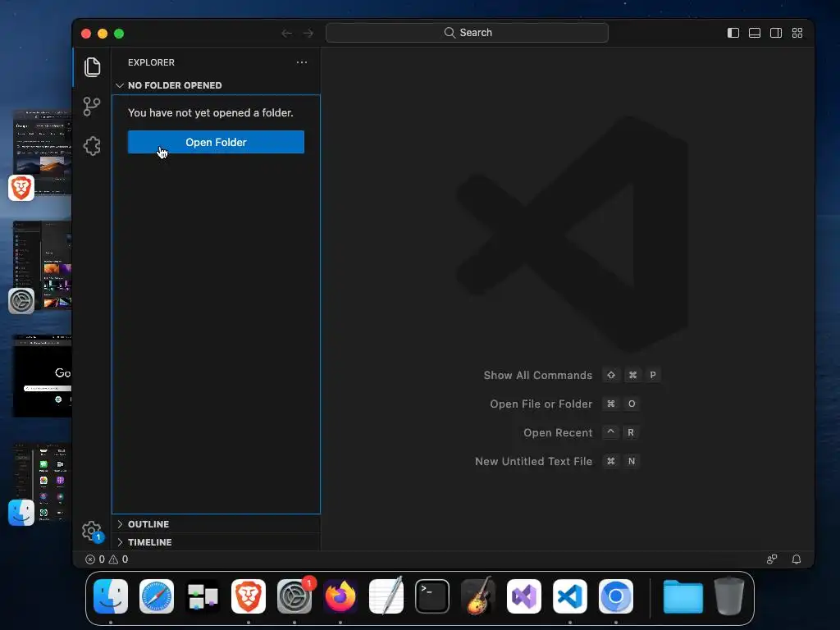Open the Explorer view in activity bar

click(92, 67)
